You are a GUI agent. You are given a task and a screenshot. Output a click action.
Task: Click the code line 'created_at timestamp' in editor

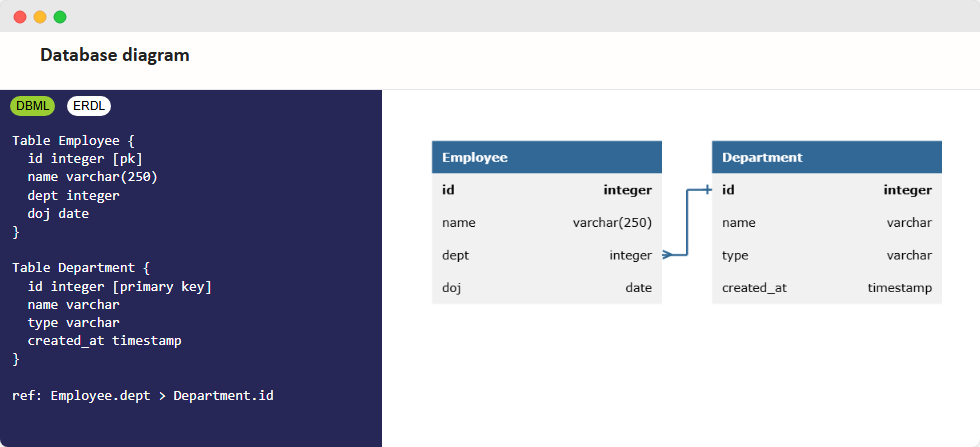[x=104, y=341]
